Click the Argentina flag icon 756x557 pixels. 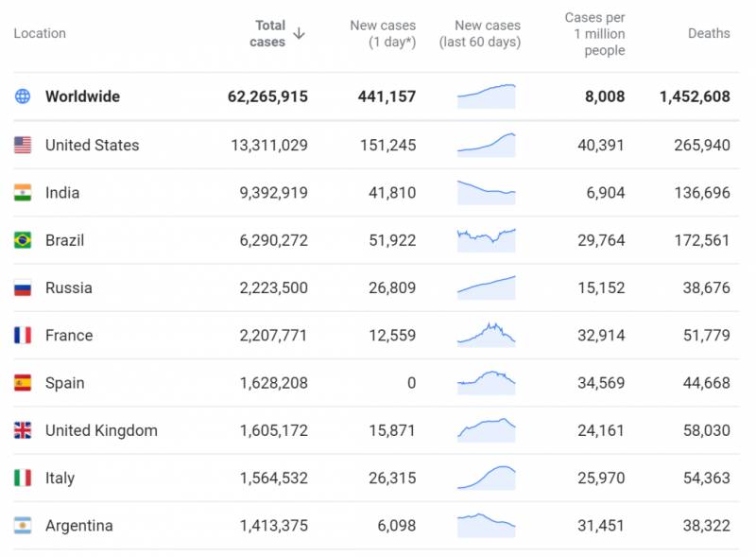pyautogui.click(x=23, y=526)
